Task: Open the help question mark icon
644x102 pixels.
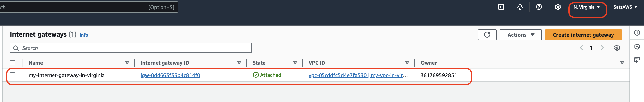Action: (x=539, y=7)
